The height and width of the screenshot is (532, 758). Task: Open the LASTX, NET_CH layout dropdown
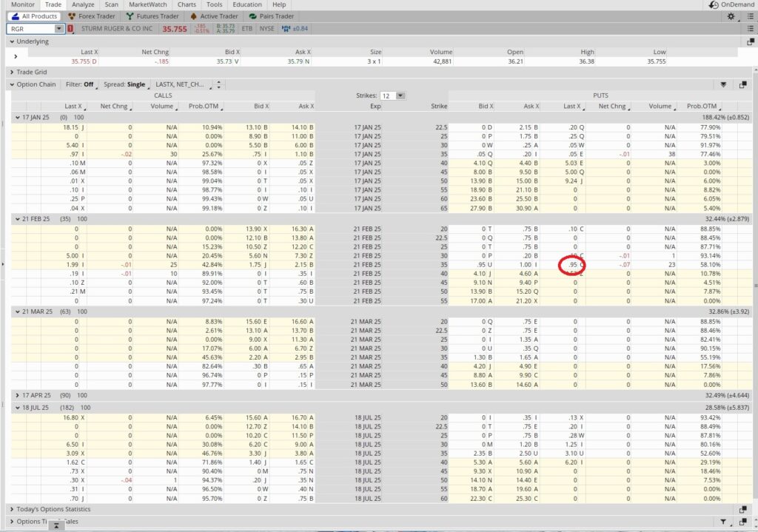click(x=184, y=84)
